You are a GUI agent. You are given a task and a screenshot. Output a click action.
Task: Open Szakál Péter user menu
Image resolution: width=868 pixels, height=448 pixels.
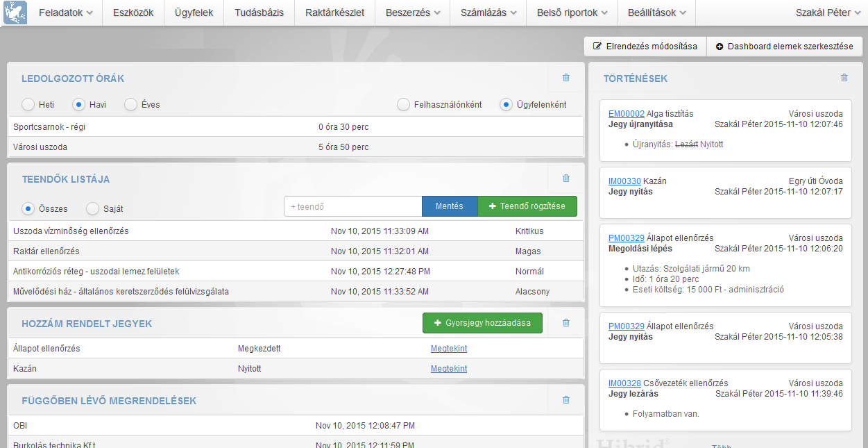click(828, 13)
